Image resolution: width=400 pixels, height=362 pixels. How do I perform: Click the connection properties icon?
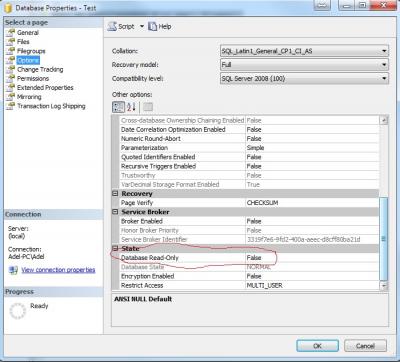(13, 270)
